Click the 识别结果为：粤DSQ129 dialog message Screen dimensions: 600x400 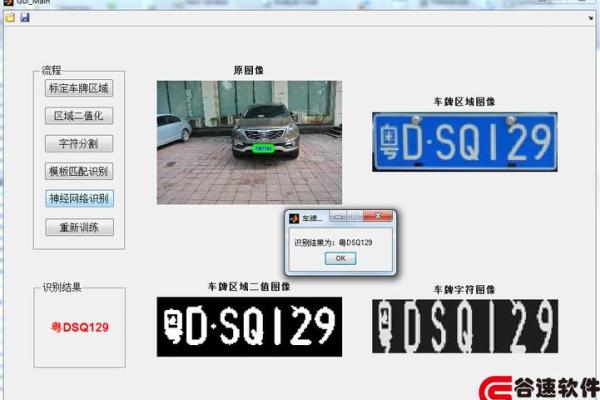point(333,242)
